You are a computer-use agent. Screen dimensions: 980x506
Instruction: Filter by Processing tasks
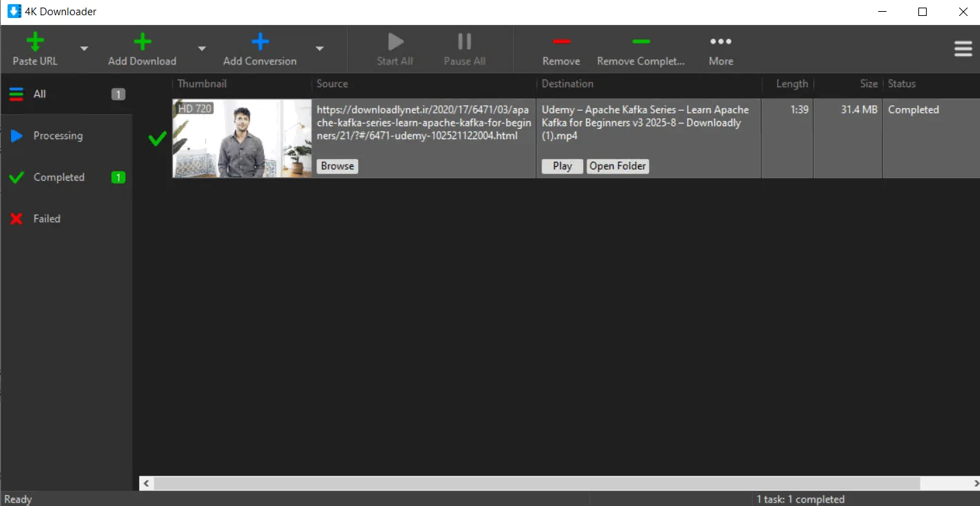click(x=66, y=136)
